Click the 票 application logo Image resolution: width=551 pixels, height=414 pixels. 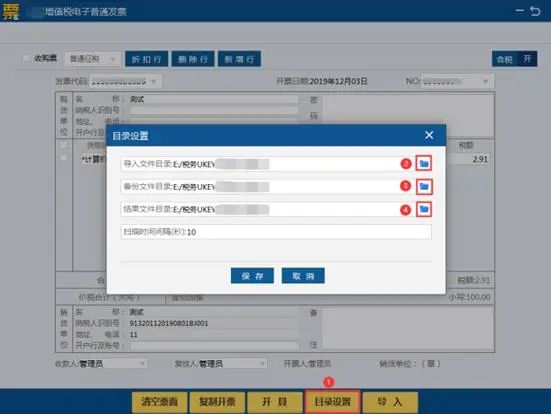click(x=11, y=11)
